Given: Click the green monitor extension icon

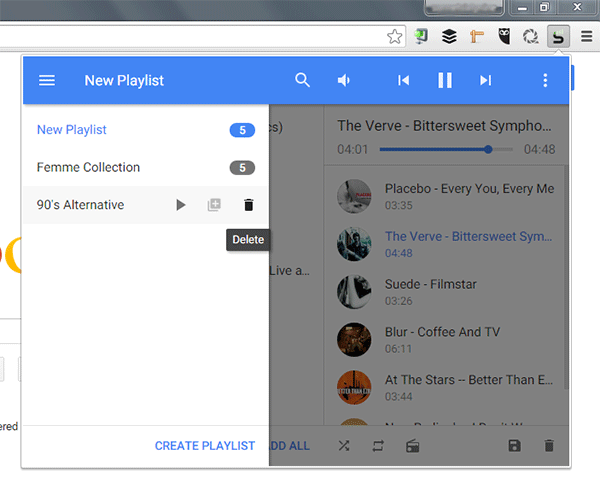Looking at the screenshot, I should (421, 37).
